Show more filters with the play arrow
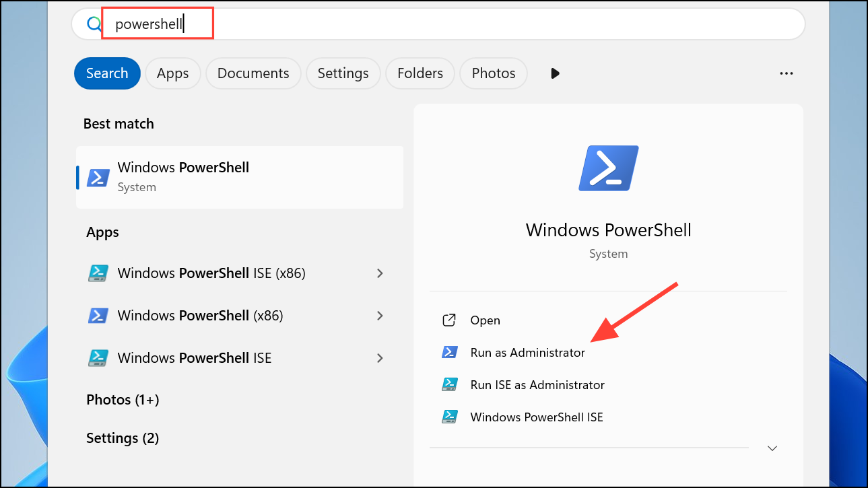Viewport: 868px width, 488px height. tap(555, 73)
